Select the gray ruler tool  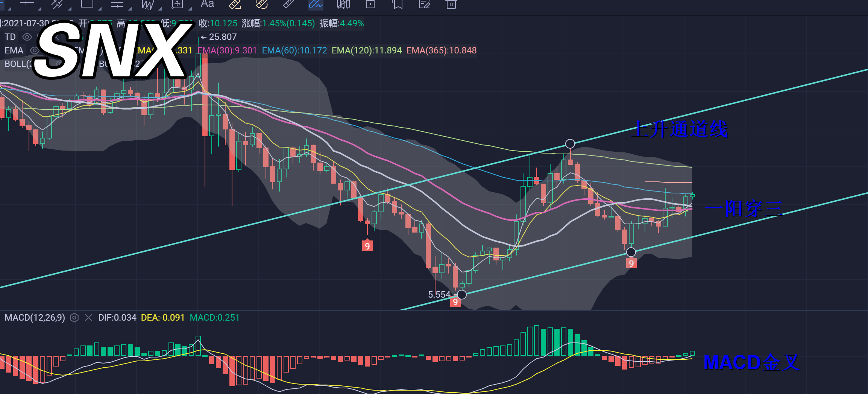[x=288, y=4]
